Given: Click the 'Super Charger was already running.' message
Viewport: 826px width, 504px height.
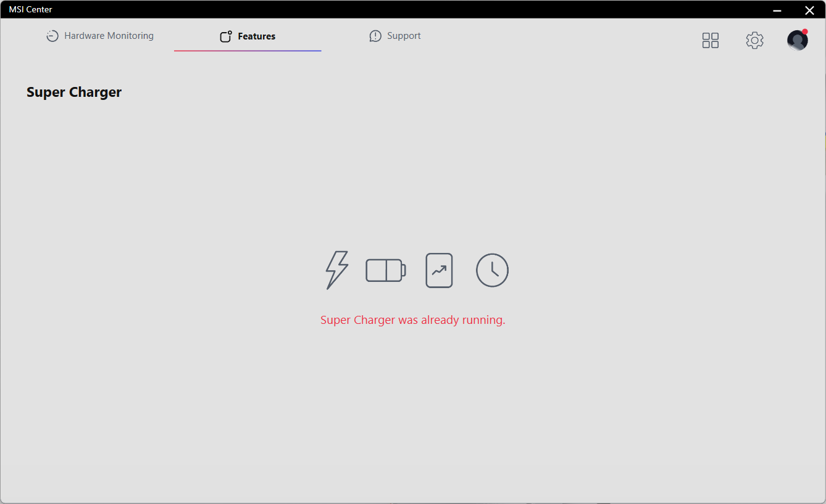Looking at the screenshot, I should coord(413,320).
